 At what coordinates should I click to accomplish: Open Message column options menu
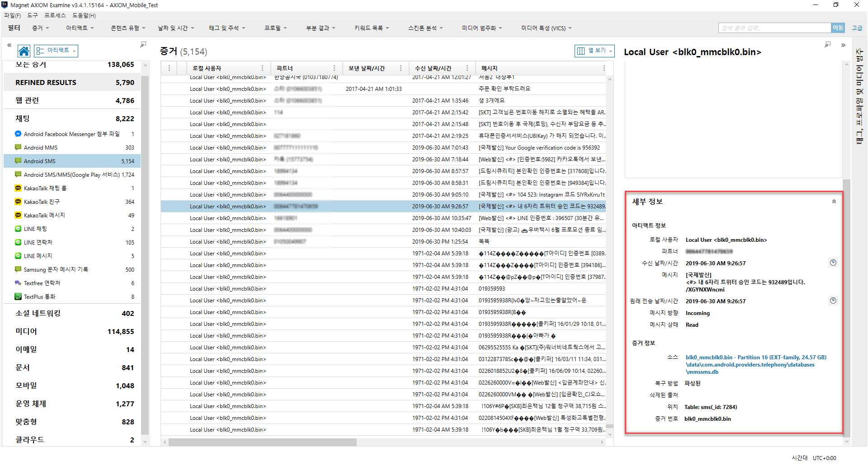pyautogui.click(x=604, y=68)
